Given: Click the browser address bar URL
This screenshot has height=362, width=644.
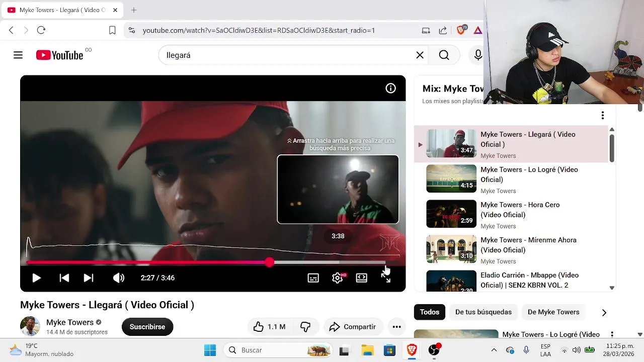Looking at the screenshot, I should pos(259,30).
